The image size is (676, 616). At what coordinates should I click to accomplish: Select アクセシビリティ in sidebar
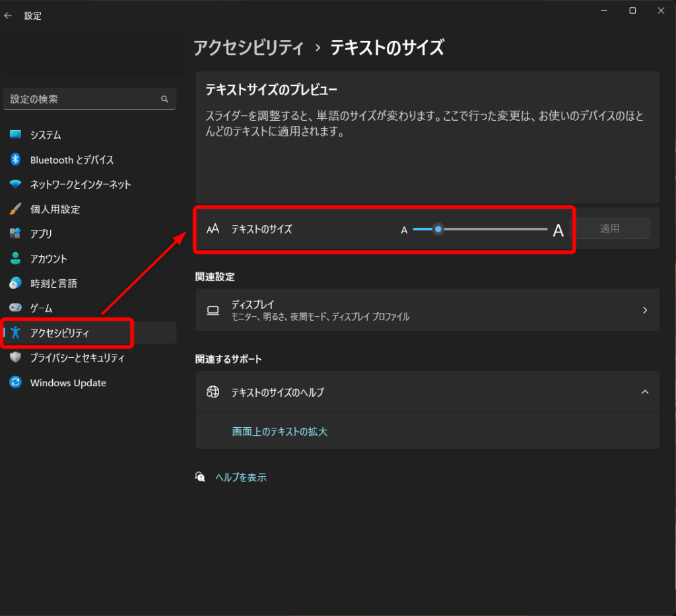[x=59, y=333]
